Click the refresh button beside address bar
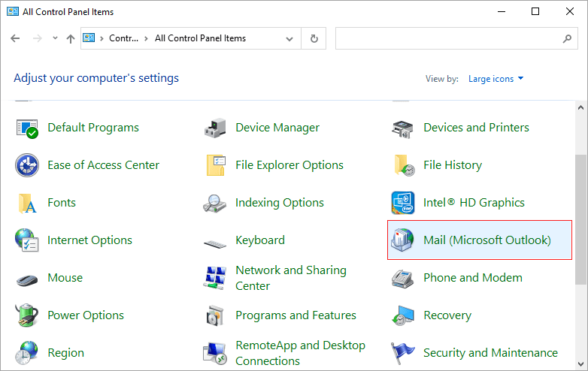The image size is (588, 371). [314, 38]
